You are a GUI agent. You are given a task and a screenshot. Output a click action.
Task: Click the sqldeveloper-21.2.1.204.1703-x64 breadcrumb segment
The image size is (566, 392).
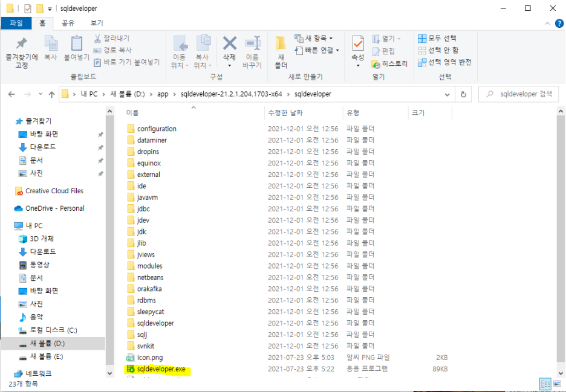pyautogui.click(x=232, y=94)
